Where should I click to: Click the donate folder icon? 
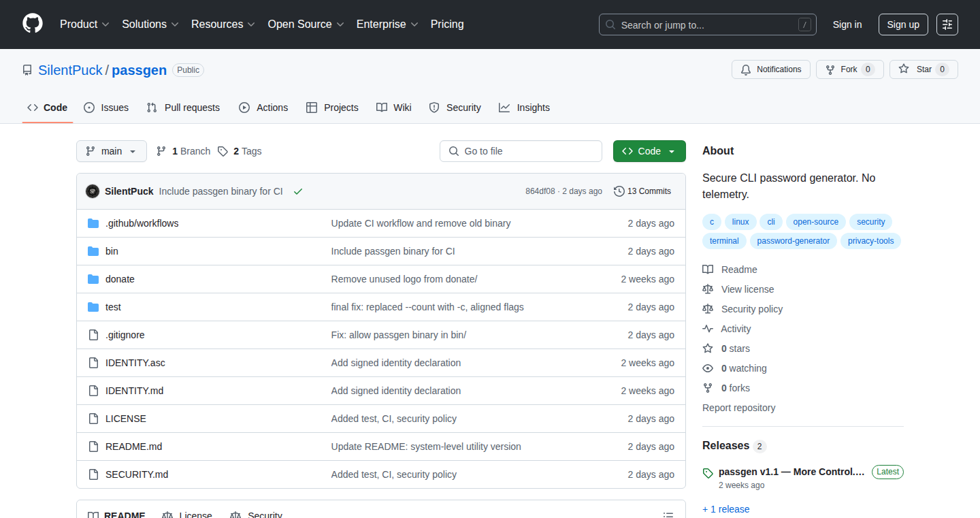click(x=93, y=279)
